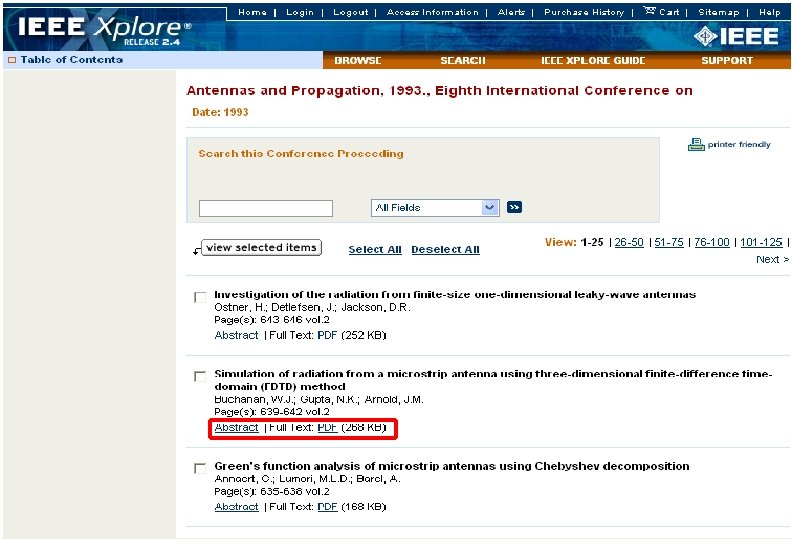The image size is (792, 540).
Task: Click the Table of Contents square icon
Action: [12, 60]
